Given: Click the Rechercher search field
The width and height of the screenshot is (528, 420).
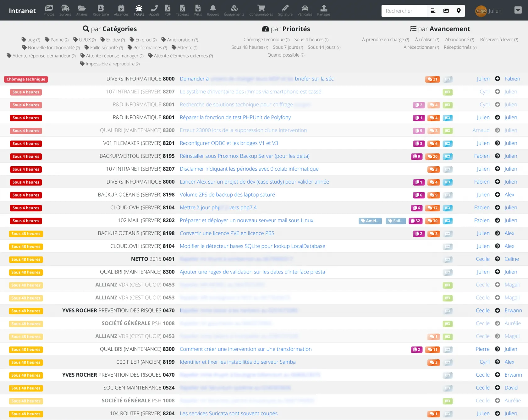Looking at the screenshot, I should pyautogui.click(x=404, y=11).
